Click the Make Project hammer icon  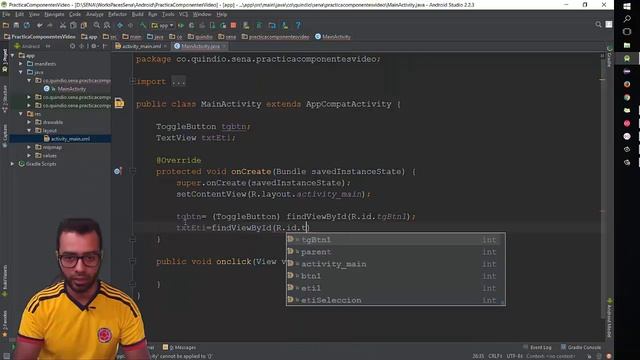pos(143,25)
